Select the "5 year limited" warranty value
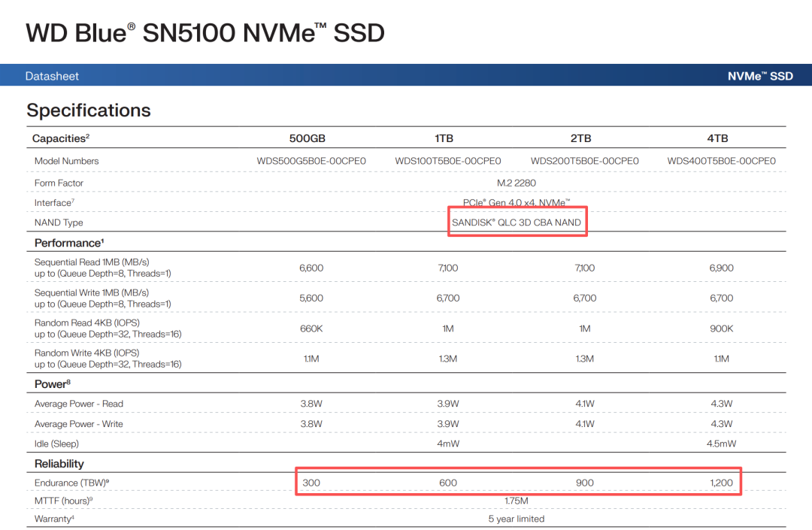 click(x=517, y=519)
